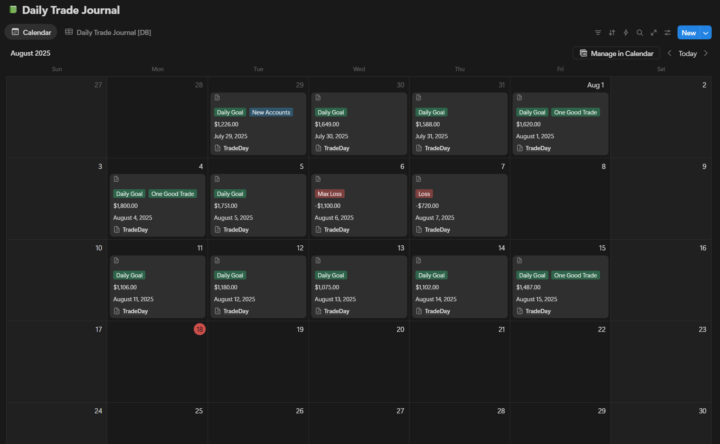The width and height of the screenshot is (720, 444).
Task: Click page icon on August 6 entry
Action: pyautogui.click(x=318, y=180)
